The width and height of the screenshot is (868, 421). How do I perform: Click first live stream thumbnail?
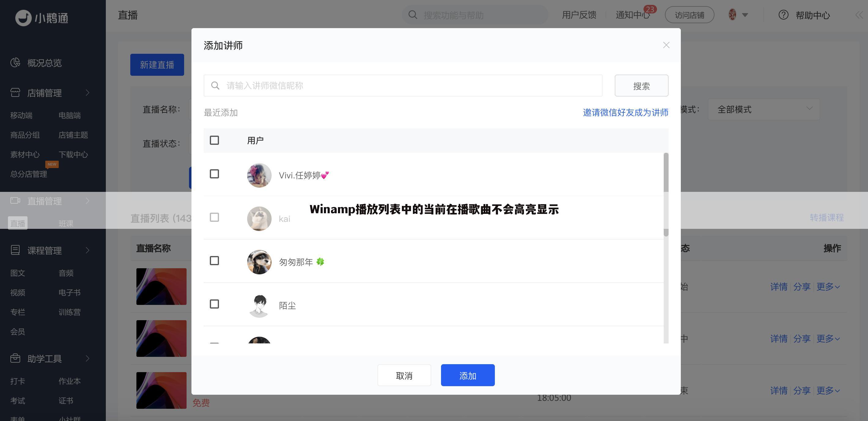pos(161,286)
